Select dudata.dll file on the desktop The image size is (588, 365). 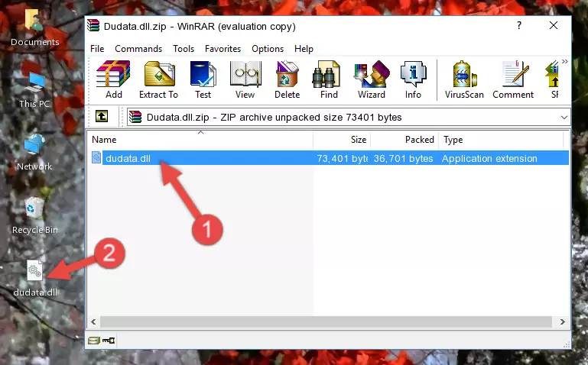tap(35, 279)
